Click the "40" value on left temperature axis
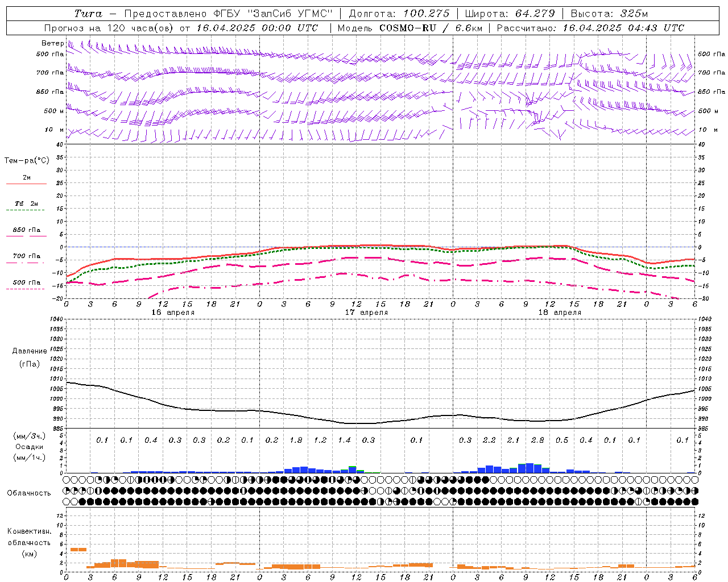This screenshot has width=728, height=582. [61, 144]
